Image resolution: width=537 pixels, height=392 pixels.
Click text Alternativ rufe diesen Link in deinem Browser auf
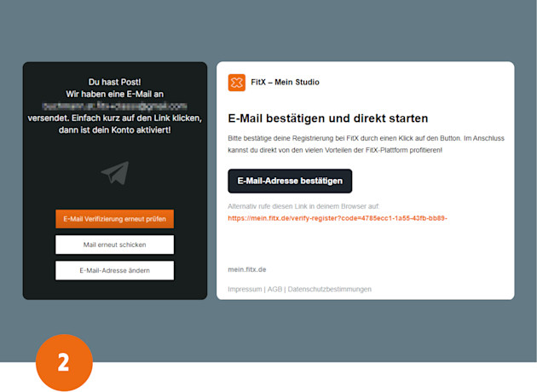(303, 206)
